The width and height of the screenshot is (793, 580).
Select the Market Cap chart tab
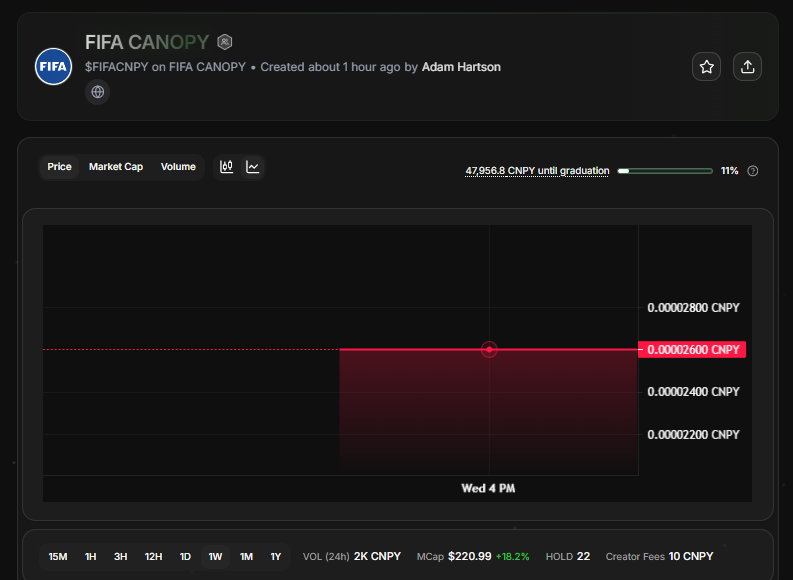point(116,167)
